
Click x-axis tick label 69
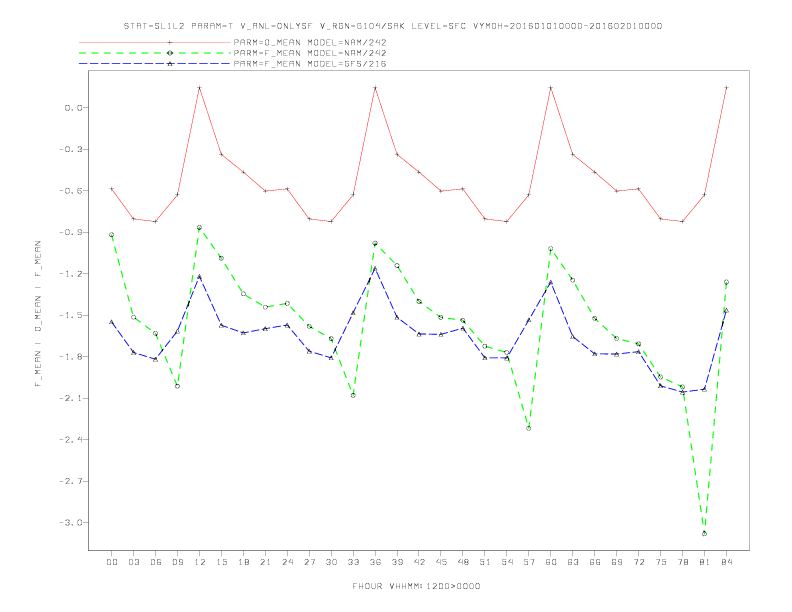tap(617, 562)
